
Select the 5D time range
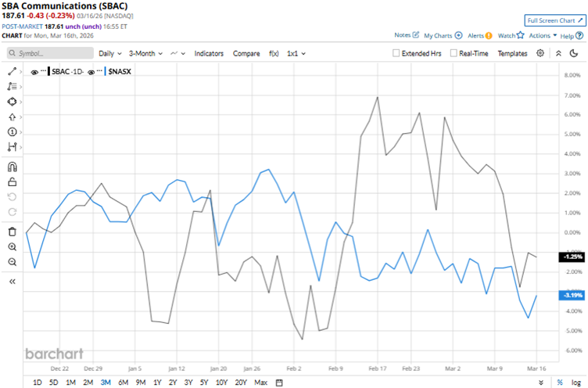(54, 382)
